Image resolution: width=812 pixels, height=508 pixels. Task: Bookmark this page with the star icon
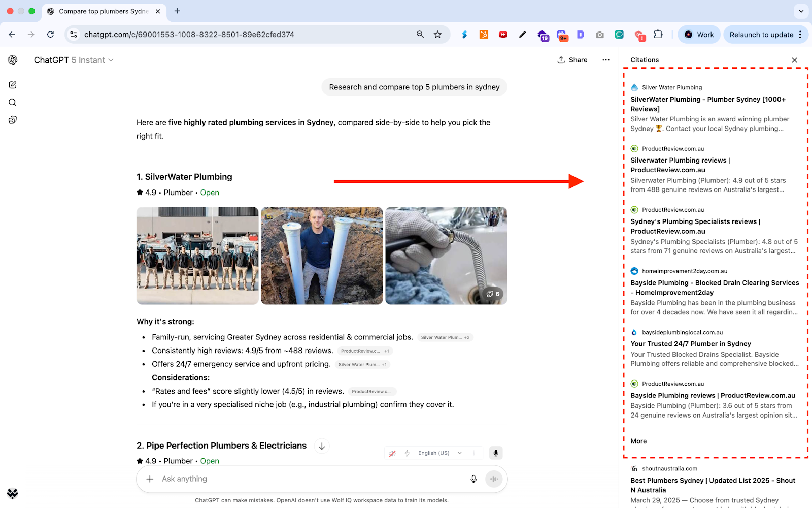tap(438, 35)
